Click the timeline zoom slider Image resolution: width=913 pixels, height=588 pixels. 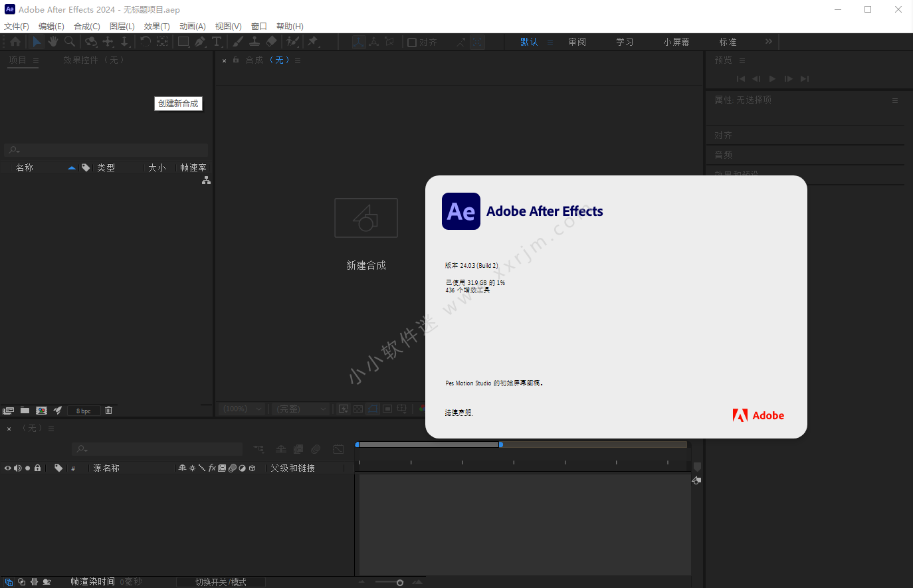(400, 583)
